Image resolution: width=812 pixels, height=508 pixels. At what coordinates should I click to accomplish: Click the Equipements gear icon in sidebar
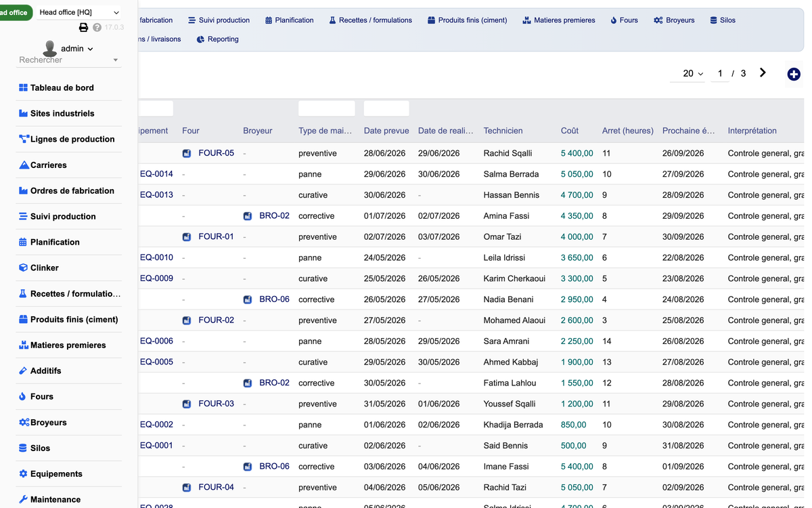(23, 474)
